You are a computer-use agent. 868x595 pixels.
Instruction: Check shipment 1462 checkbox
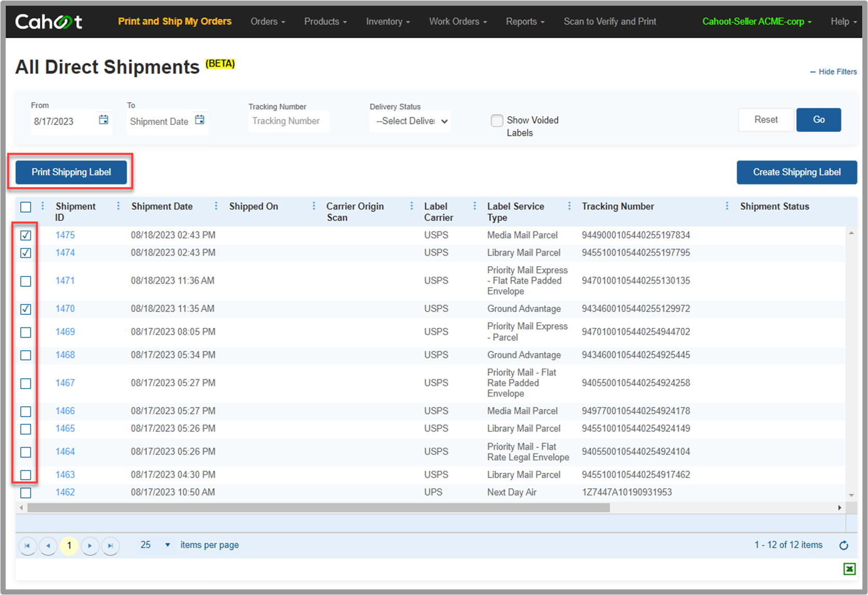click(x=25, y=493)
